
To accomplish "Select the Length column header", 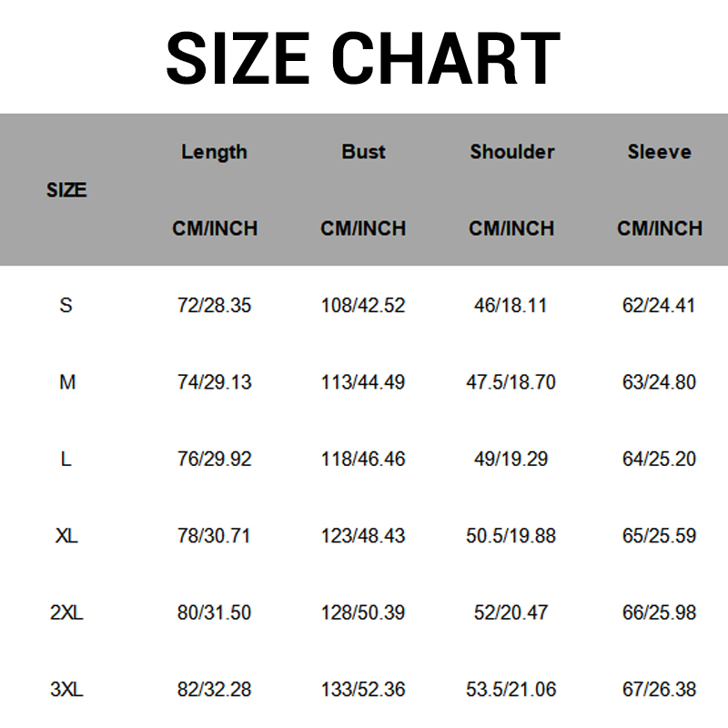I will tap(214, 152).
